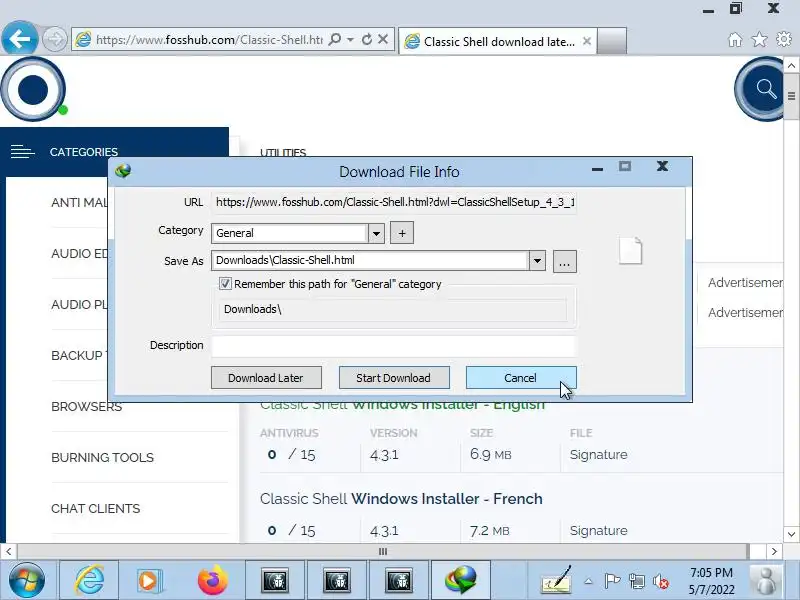Click the URL field in download dialog
This screenshot has height=600, width=800.
(394, 202)
